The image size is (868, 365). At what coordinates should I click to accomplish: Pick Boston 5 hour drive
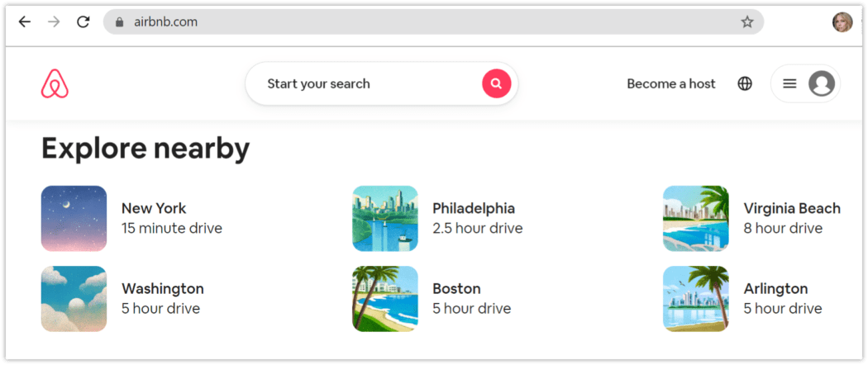[432, 299]
